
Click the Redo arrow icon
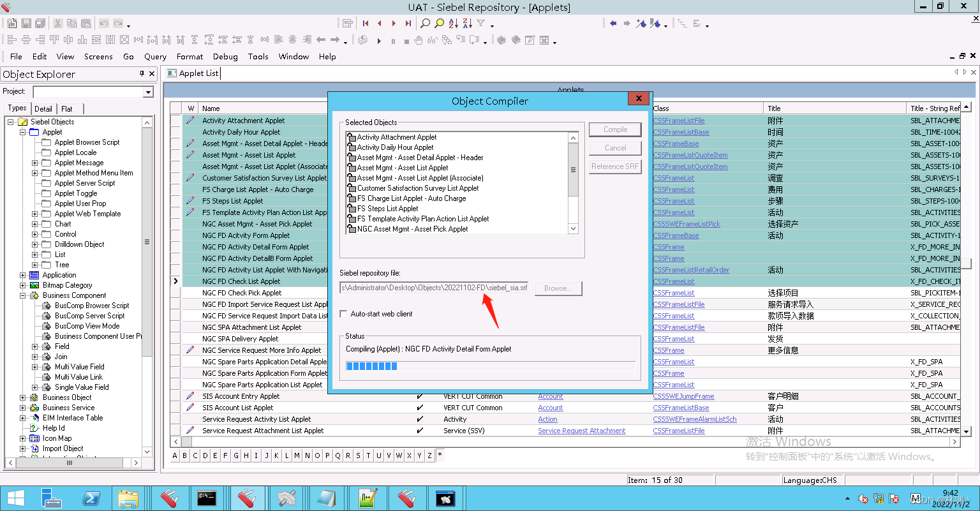[118, 24]
